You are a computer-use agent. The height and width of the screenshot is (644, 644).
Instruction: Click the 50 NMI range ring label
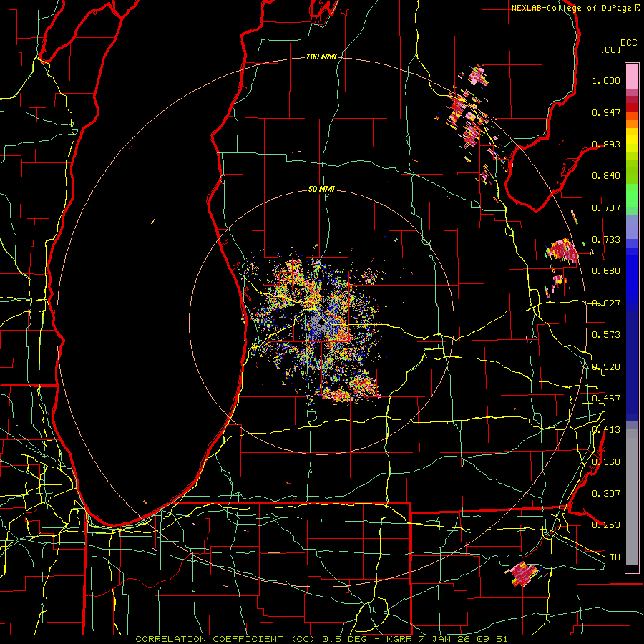pyautogui.click(x=321, y=189)
